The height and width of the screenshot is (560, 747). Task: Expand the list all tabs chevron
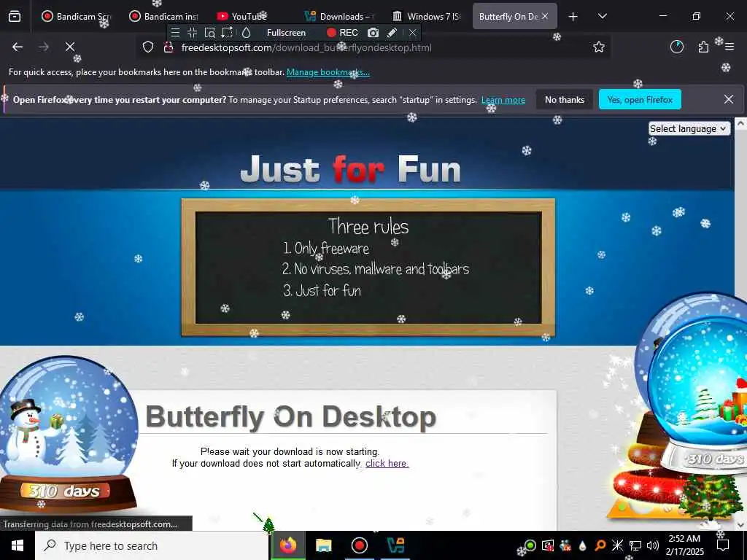click(x=603, y=16)
